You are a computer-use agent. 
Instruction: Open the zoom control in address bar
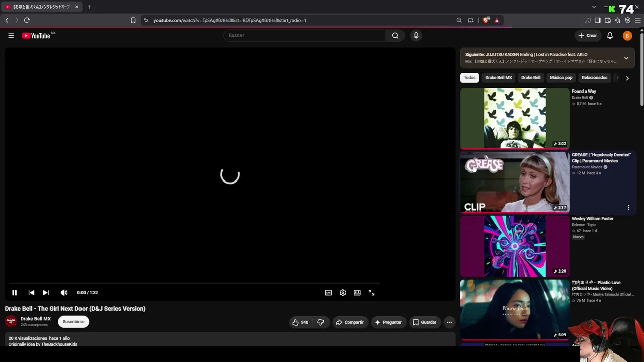click(x=459, y=20)
